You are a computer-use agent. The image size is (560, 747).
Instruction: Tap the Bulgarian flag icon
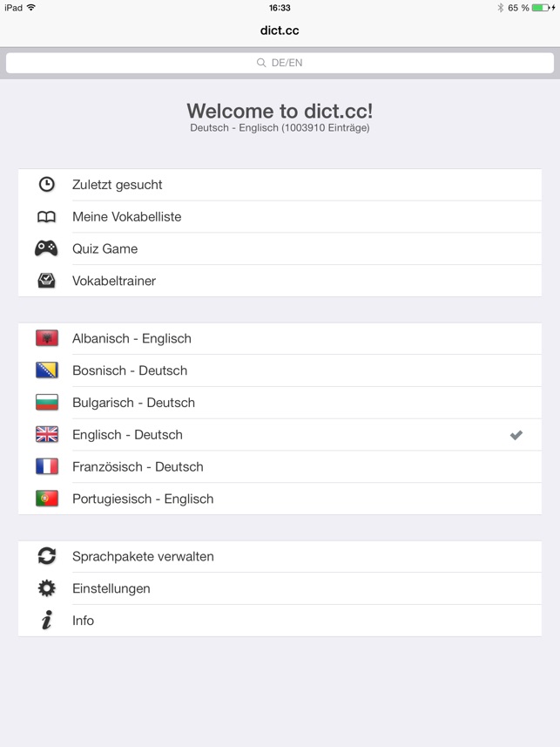(46, 403)
